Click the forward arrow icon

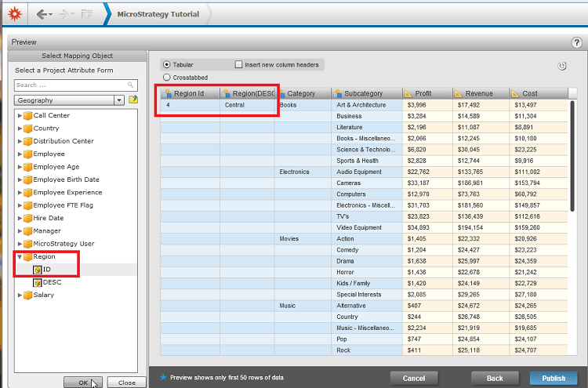click(x=64, y=15)
